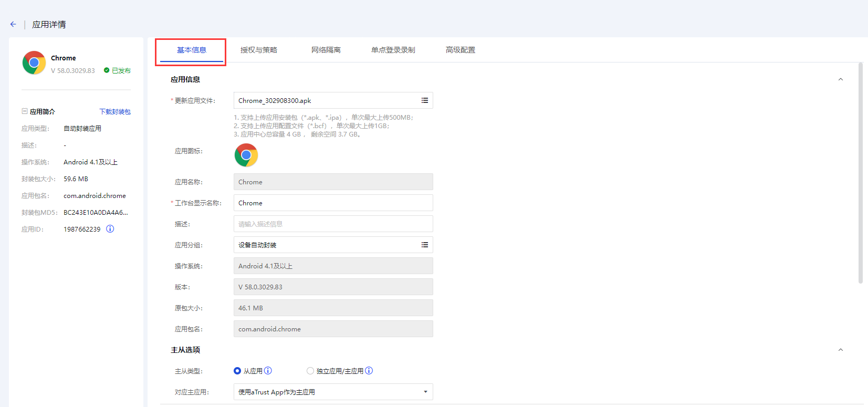Click the 描述 input field
Viewport: 868px width, 407px height.
(333, 224)
